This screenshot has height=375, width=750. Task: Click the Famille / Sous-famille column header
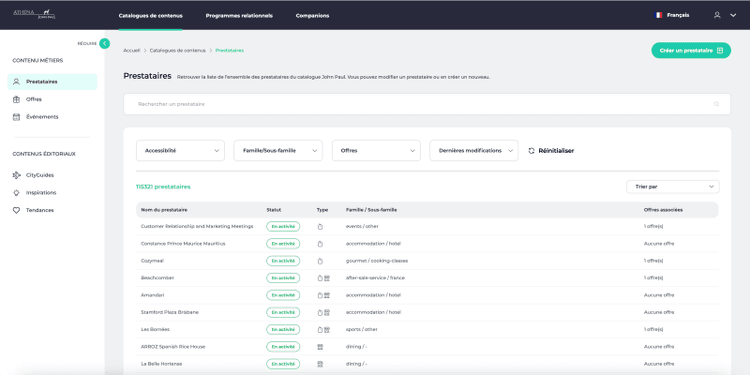[371, 210]
